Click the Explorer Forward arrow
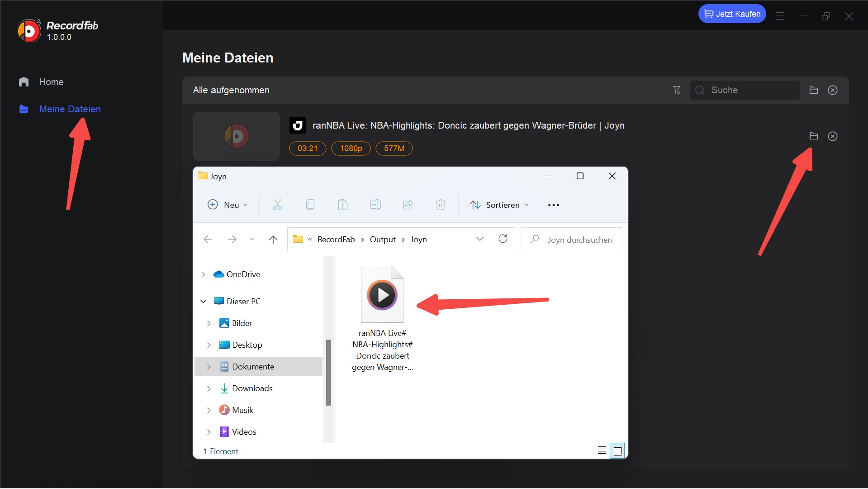This screenshot has width=868, height=489. (x=232, y=240)
